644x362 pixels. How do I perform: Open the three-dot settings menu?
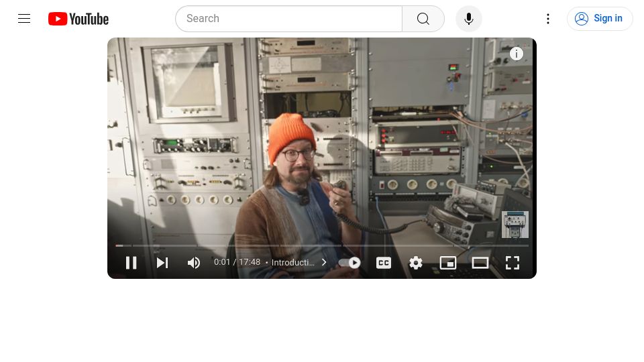(548, 19)
